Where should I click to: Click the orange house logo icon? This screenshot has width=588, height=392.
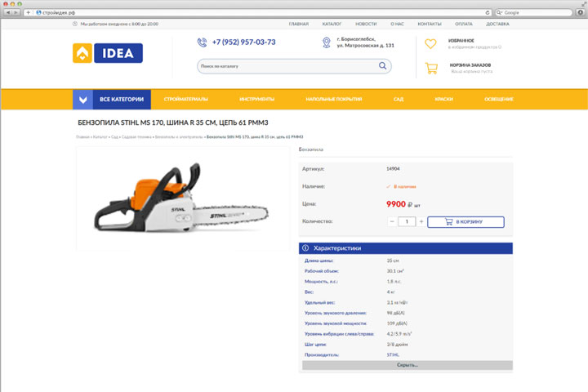click(x=82, y=53)
